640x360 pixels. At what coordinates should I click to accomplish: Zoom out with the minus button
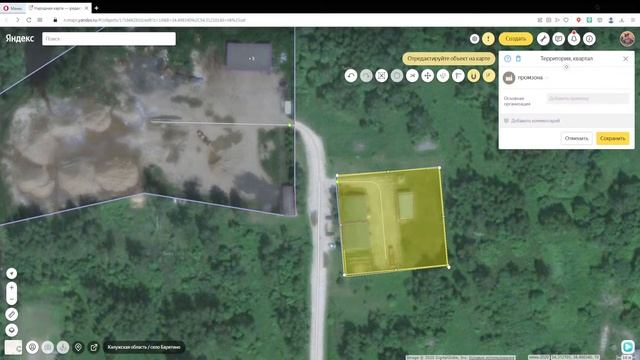11,299
